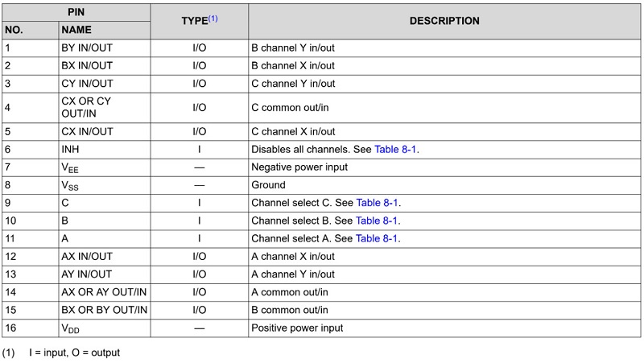Click the 'C channel Y in/out' description

tap(293, 84)
